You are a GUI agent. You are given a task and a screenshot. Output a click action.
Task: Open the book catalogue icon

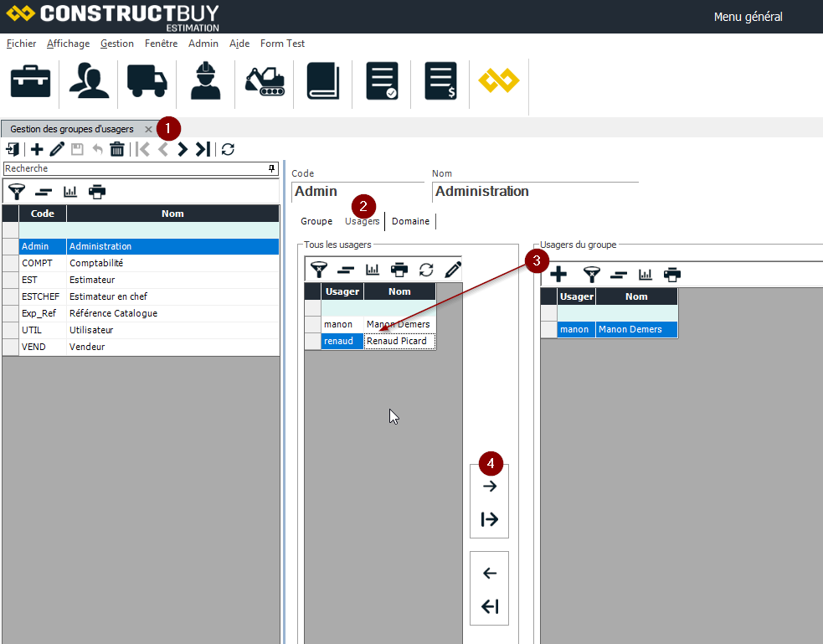[x=322, y=81]
